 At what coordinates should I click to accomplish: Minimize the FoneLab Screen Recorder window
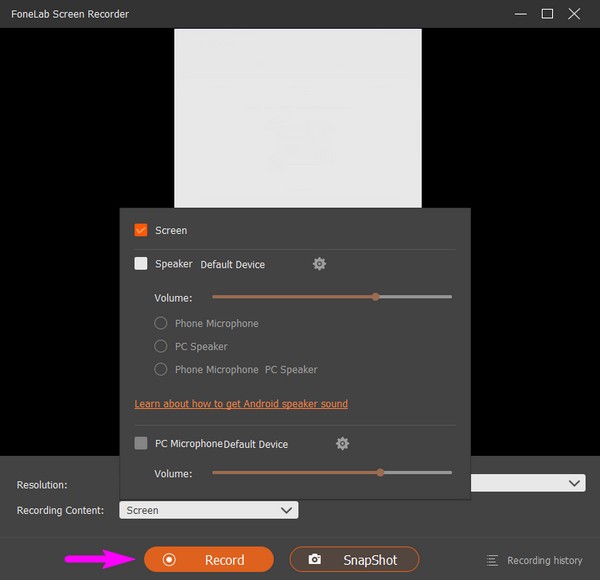(x=520, y=14)
